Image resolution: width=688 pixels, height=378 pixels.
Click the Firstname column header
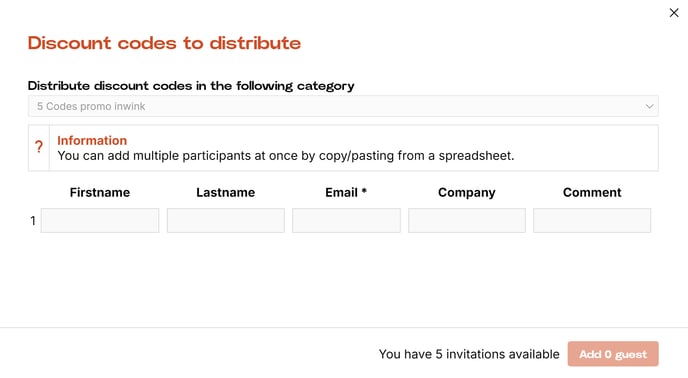coord(100,192)
